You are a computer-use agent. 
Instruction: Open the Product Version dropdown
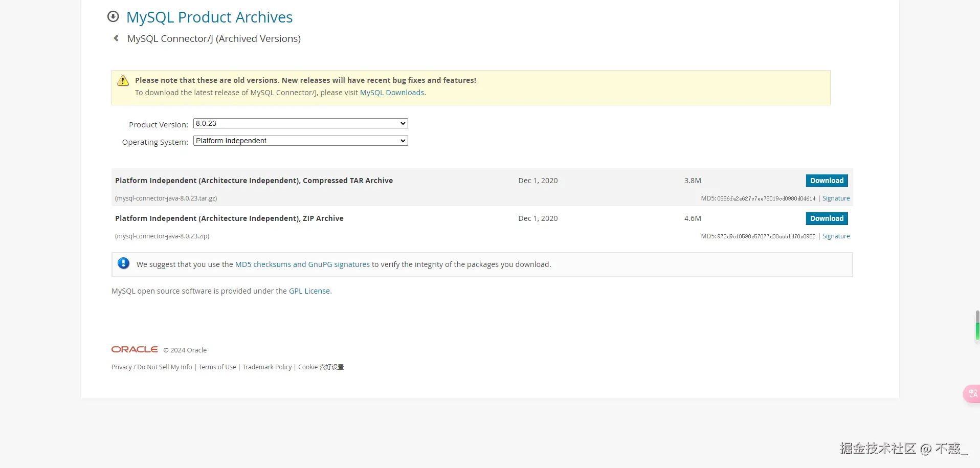click(x=300, y=123)
